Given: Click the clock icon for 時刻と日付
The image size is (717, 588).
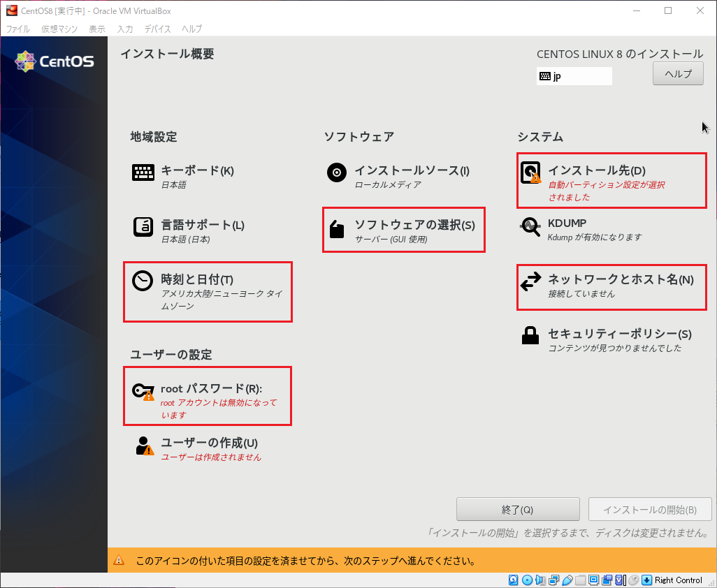Looking at the screenshot, I should [x=143, y=281].
